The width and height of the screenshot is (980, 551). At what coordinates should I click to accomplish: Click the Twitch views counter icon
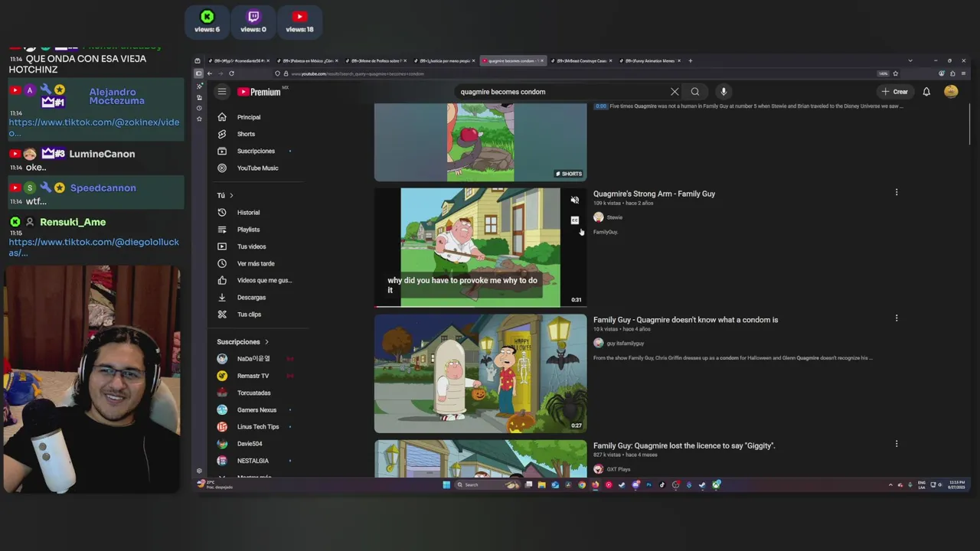coord(253,17)
